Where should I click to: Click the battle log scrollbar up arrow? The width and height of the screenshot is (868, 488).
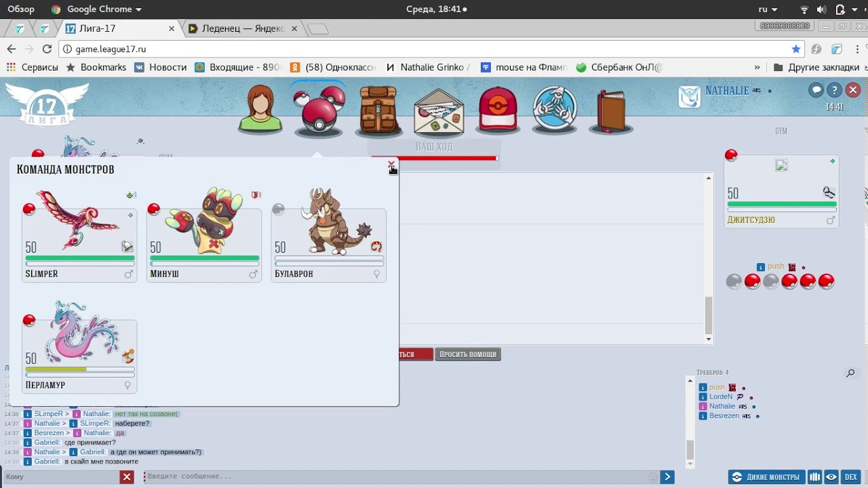coord(709,178)
